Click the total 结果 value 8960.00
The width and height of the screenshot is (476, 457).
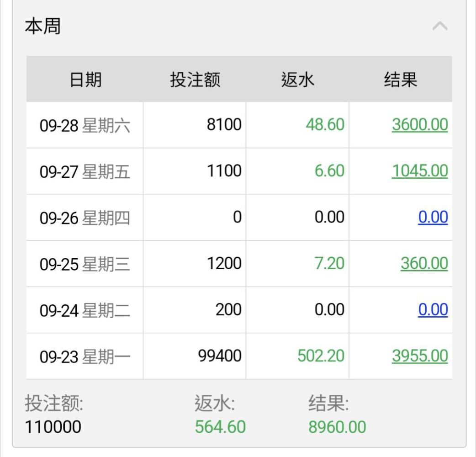click(337, 427)
